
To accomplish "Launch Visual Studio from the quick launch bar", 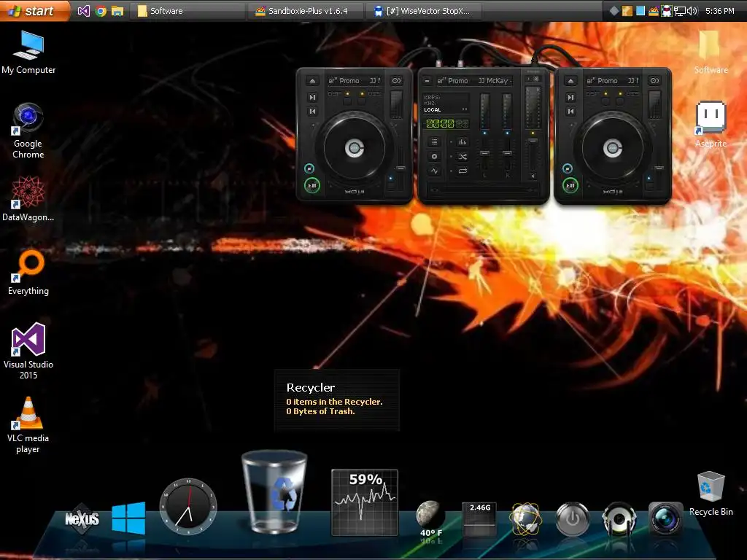I will tap(83, 10).
